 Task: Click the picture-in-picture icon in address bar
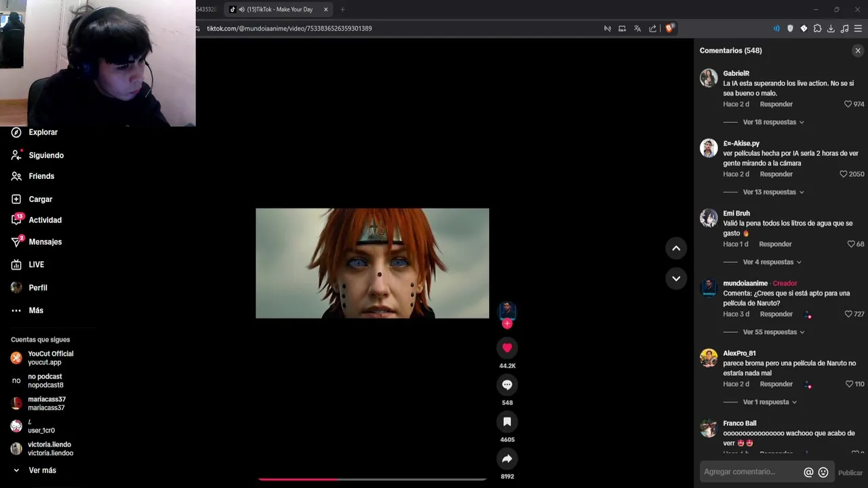pos(622,28)
